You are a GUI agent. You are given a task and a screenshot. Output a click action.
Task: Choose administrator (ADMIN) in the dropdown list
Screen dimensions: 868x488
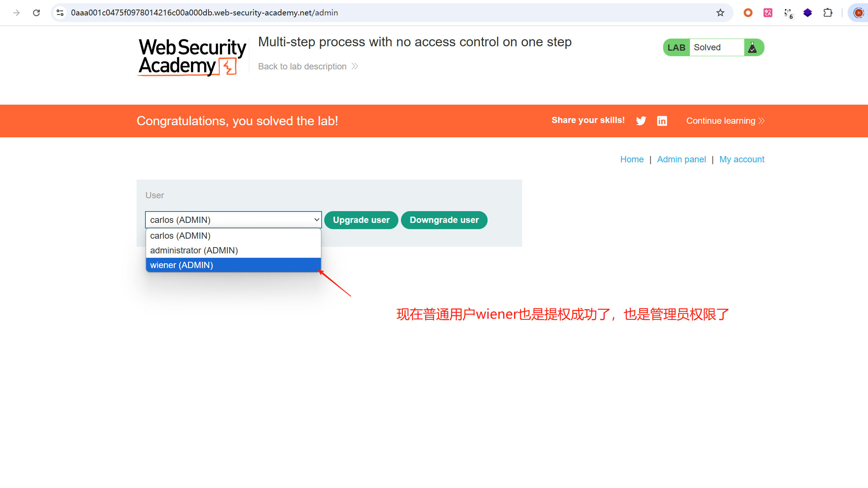(x=233, y=250)
